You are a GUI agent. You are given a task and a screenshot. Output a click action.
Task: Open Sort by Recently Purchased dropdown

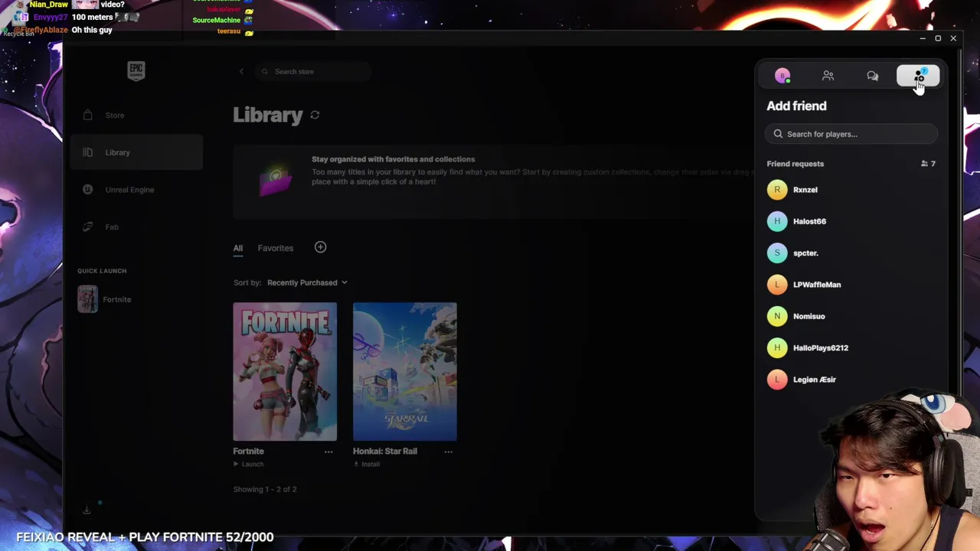point(306,282)
